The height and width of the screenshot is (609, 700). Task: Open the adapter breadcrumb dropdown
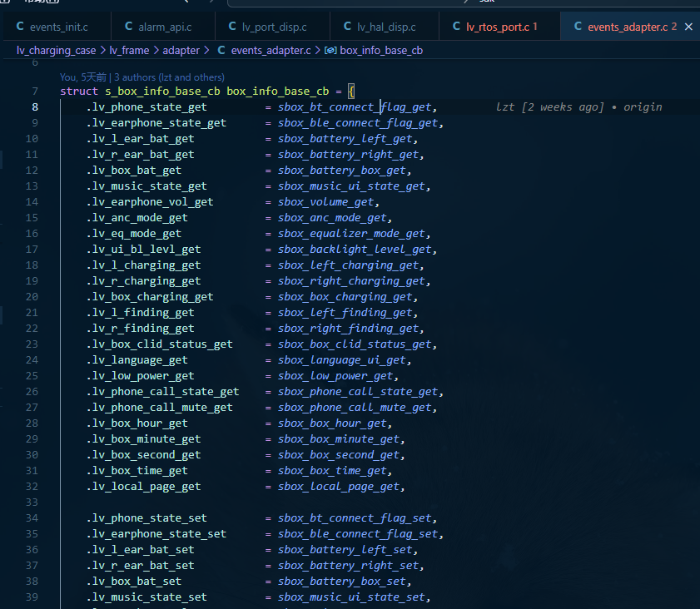[x=181, y=51]
